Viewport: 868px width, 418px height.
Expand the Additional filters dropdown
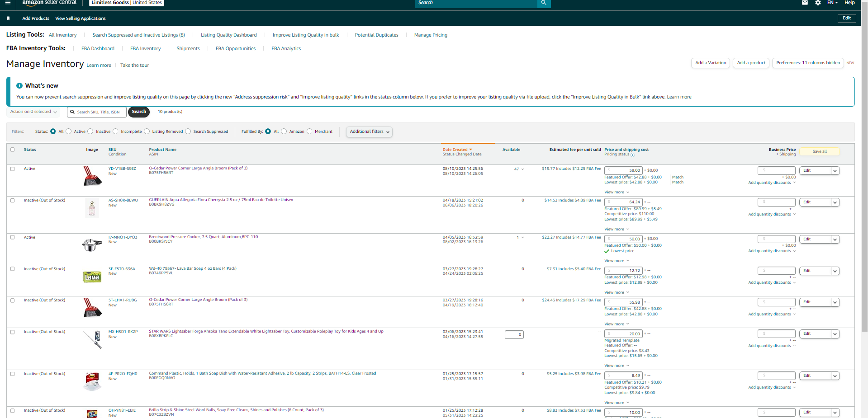(369, 132)
